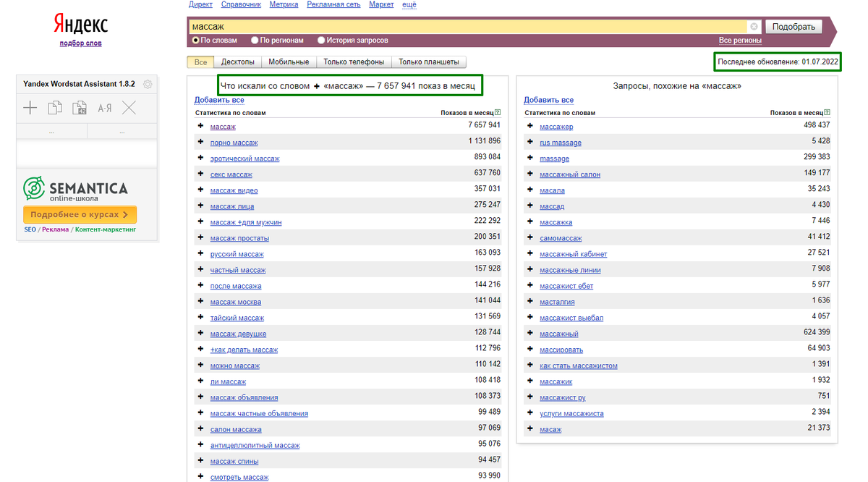Open the 'массаж +для мужчин' query link

pyautogui.click(x=246, y=222)
